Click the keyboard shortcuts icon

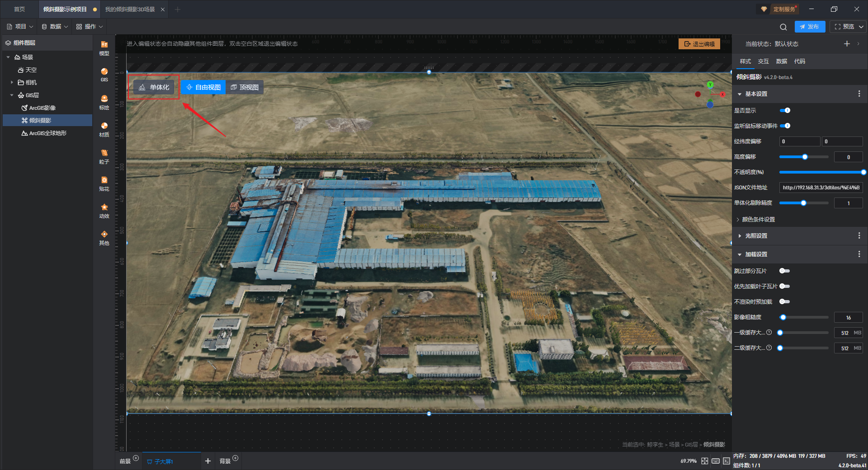(715, 461)
